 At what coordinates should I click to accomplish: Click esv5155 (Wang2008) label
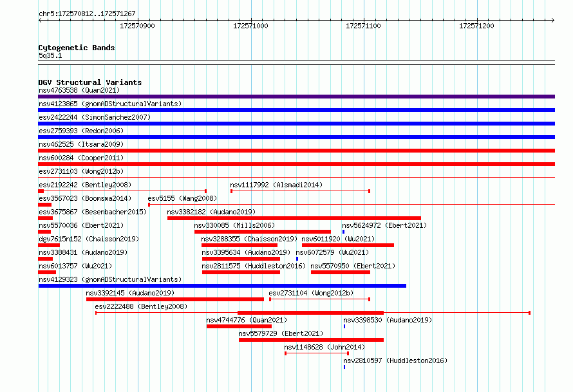tap(182, 198)
